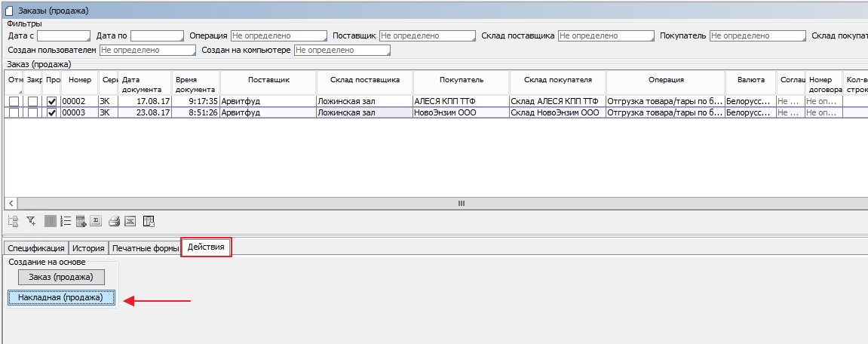Open the Поставщик filter dropdown
The height and width of the screenshot is (344, 868).
click(428, 35)
